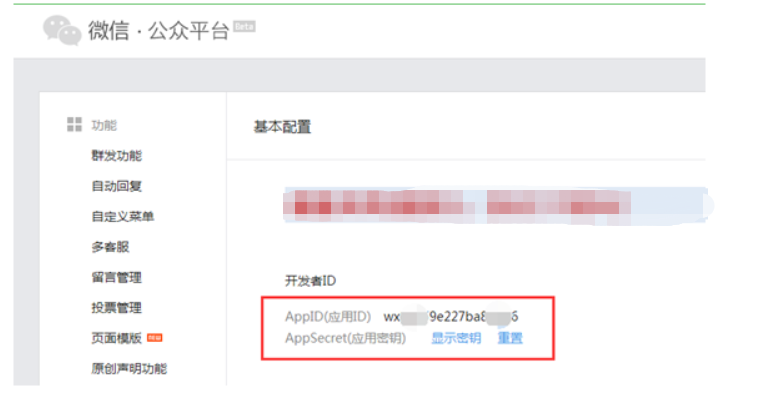Click the AppID value starting with wx
Viewport: 757px width, 414px height.
tap(451, 317)
